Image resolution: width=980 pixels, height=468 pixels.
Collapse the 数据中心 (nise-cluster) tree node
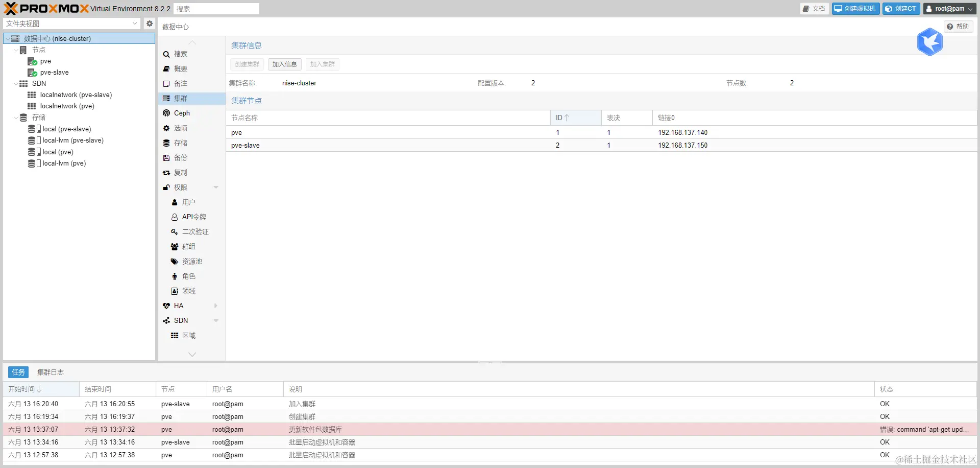coord(7,39)
